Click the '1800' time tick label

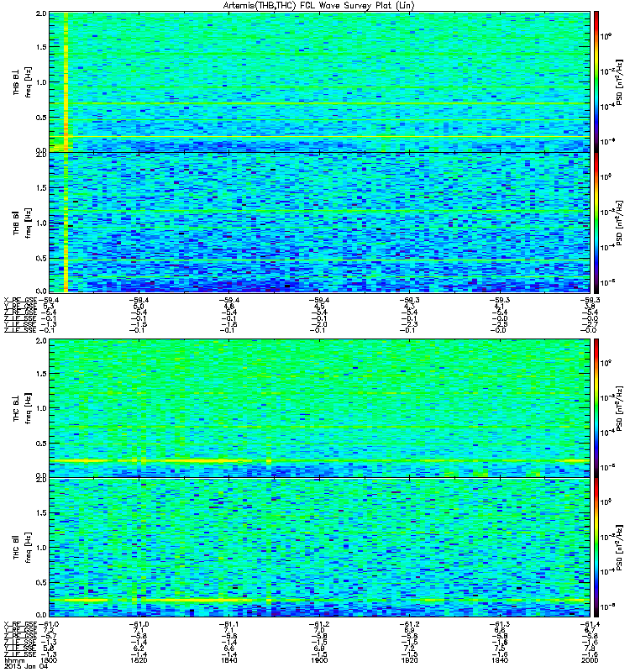[50, 660]
